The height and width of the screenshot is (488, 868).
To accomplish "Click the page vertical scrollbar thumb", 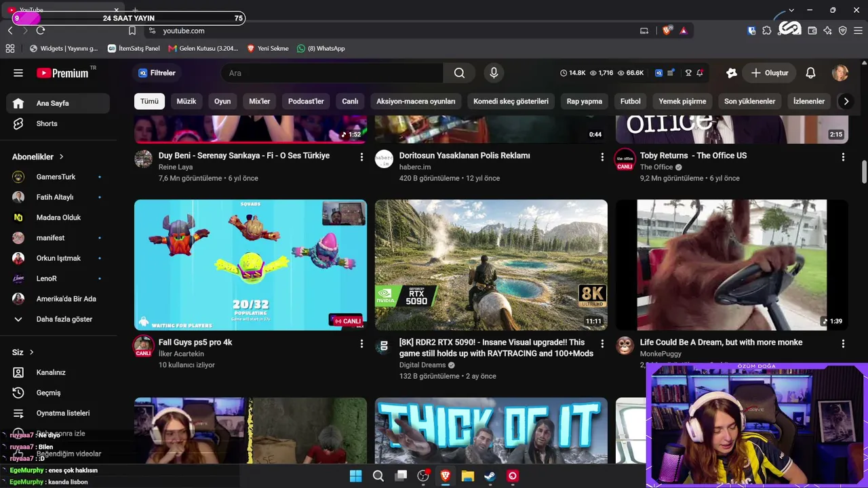I will (864, 171).
